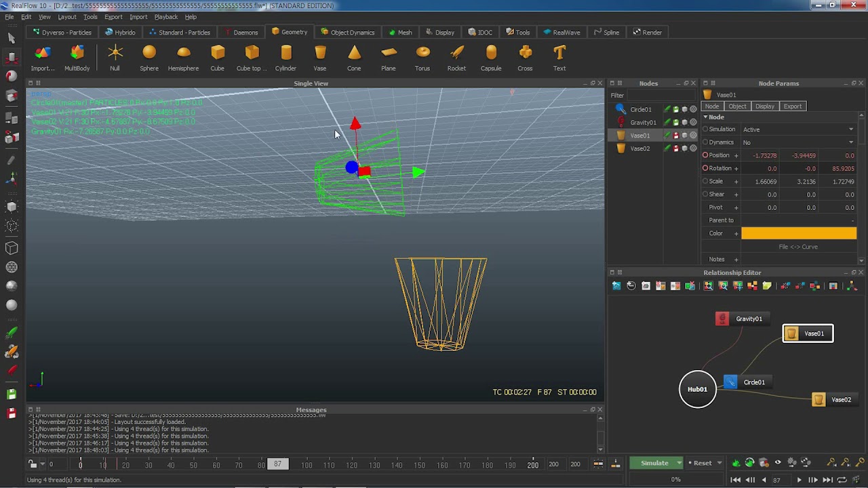Image resolution: width=868 pixels, height=488 pixels.
Task: Toggle the Dynamics parameter circle
Action: (705, 142)
